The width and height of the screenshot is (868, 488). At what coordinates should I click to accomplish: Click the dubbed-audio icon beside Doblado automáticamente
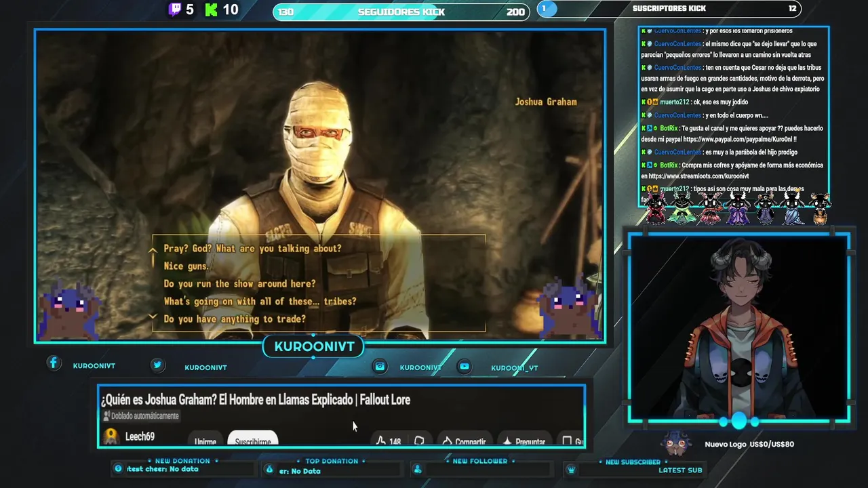click(106, 415)
